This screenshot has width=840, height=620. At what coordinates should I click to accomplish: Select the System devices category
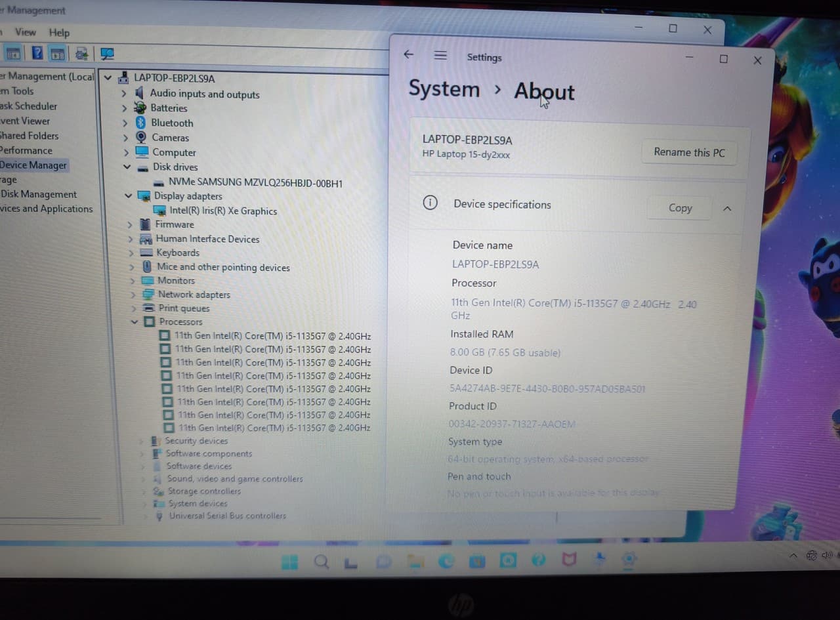[x=198, y=503]
